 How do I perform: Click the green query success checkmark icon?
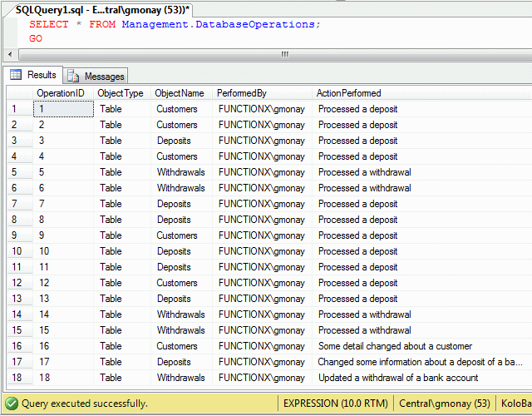coord(12,404)
